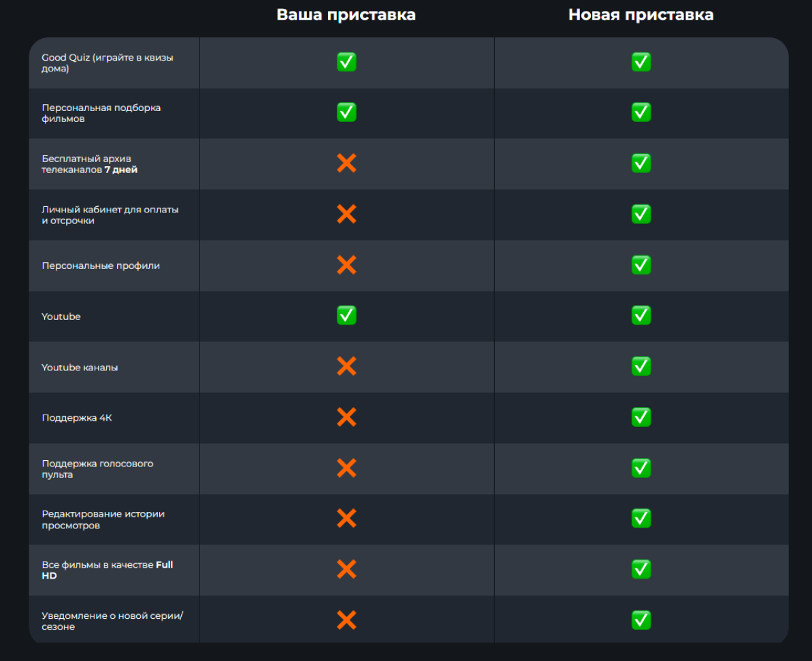Screen dimensions: 812x661
Task: Click Новая приставка checkmark for Good Quiz
Action: [641, 62]
